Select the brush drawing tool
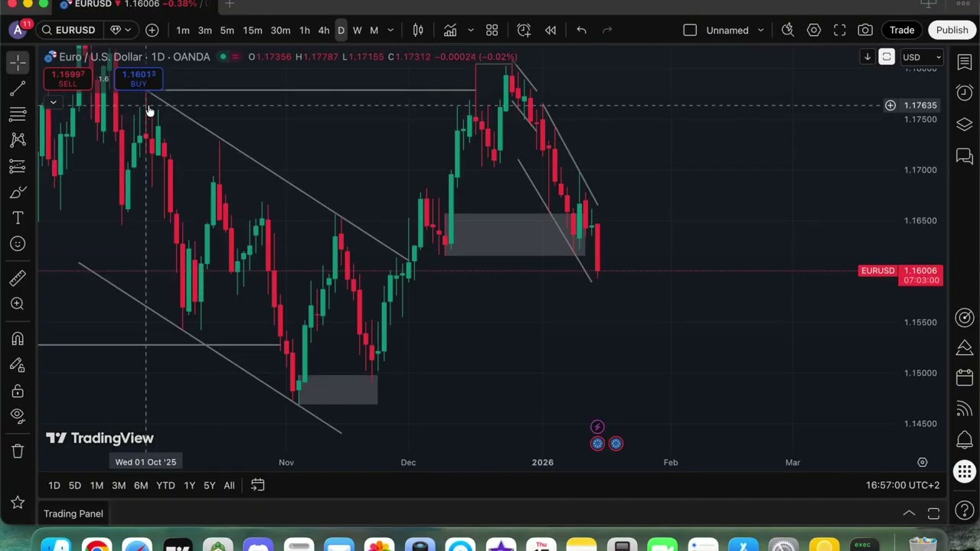Screen dimensions: 980x551 click(x=18, y=192)
